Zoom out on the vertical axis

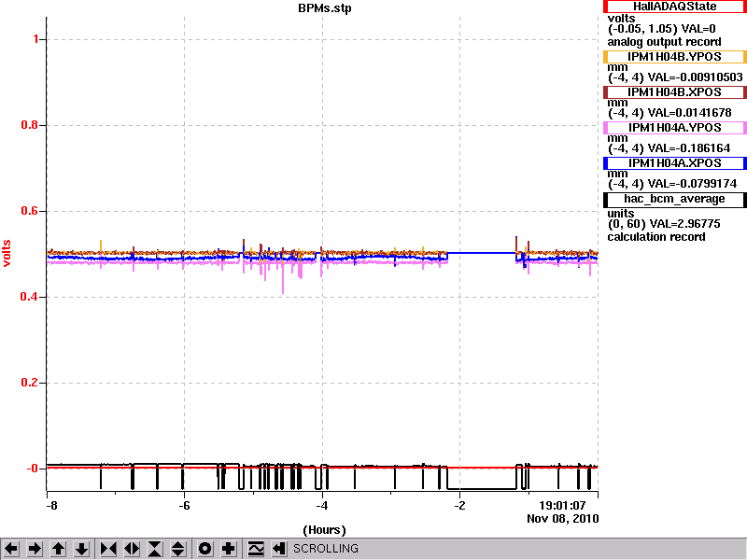point(178,549)
